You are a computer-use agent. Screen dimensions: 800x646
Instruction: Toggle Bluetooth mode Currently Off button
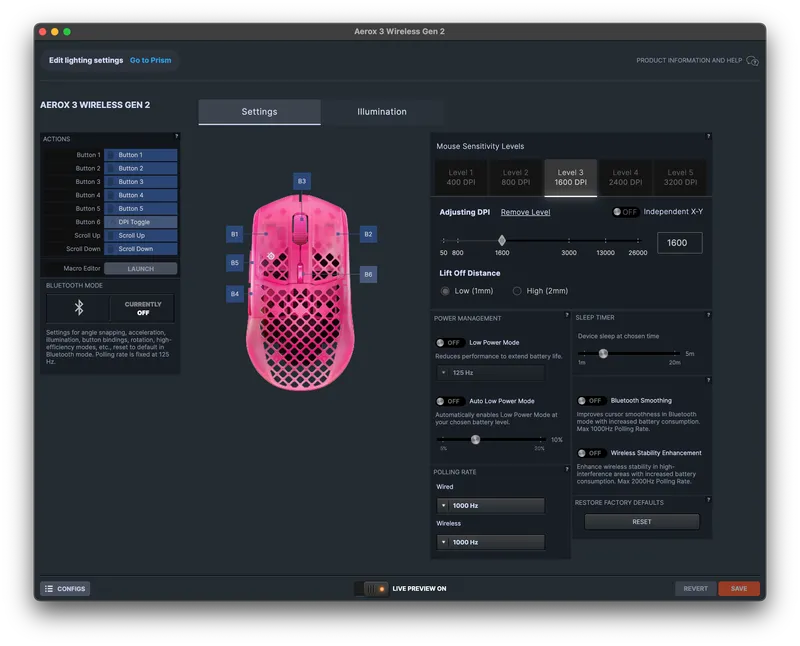pyautogui.click(x=142, y=308)
